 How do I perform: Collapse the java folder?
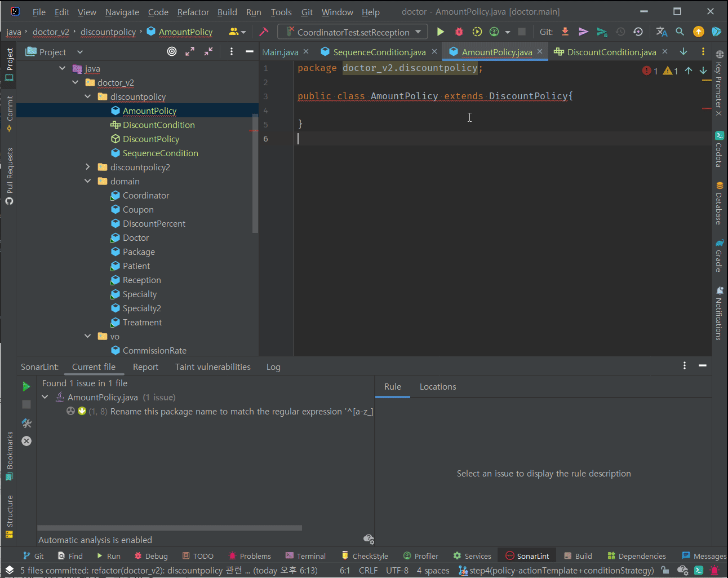tap(62, 68)
